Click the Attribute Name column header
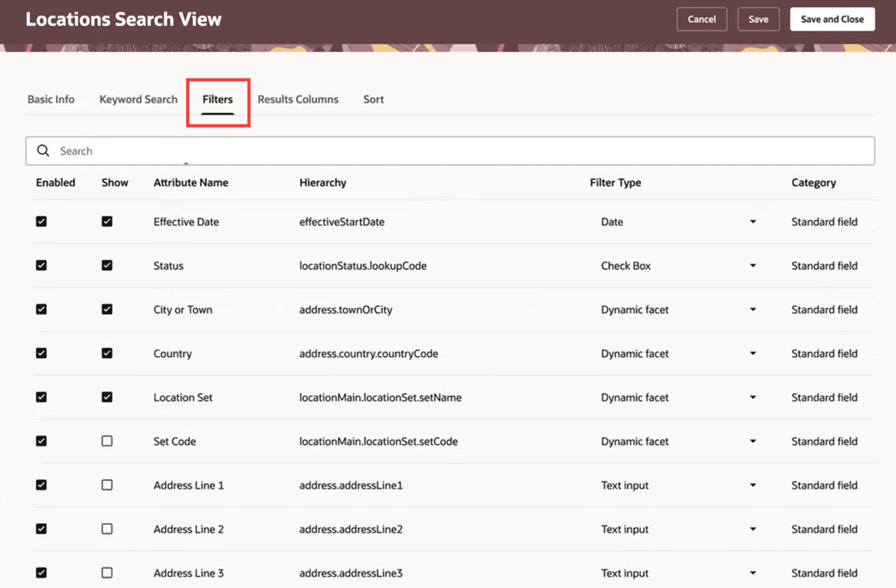Image resolution: width=896 pixels, height=588 pixels. 191,183
